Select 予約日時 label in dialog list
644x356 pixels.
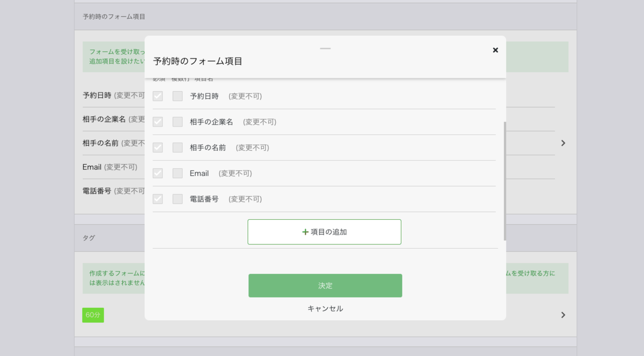[204, 96]
